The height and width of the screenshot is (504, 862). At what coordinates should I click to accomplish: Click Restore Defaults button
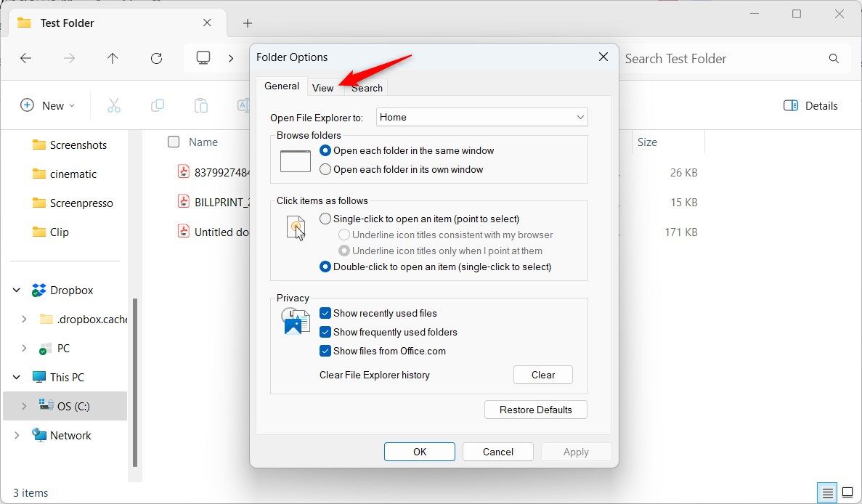535,410
